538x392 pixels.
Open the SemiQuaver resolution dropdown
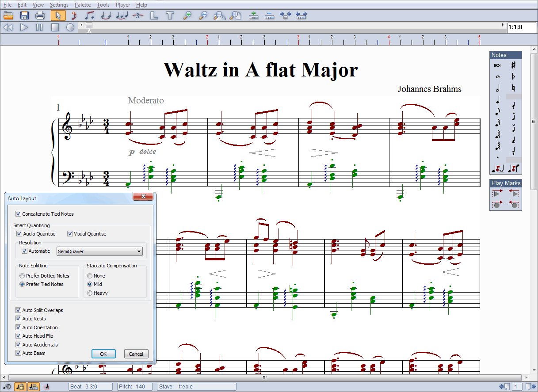click(x=99, y=251)
